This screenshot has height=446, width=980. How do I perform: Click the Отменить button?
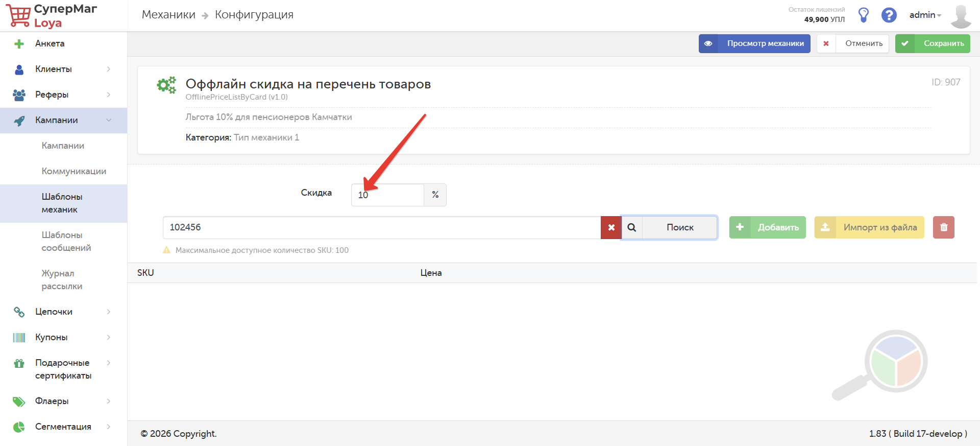coord(853,43)
